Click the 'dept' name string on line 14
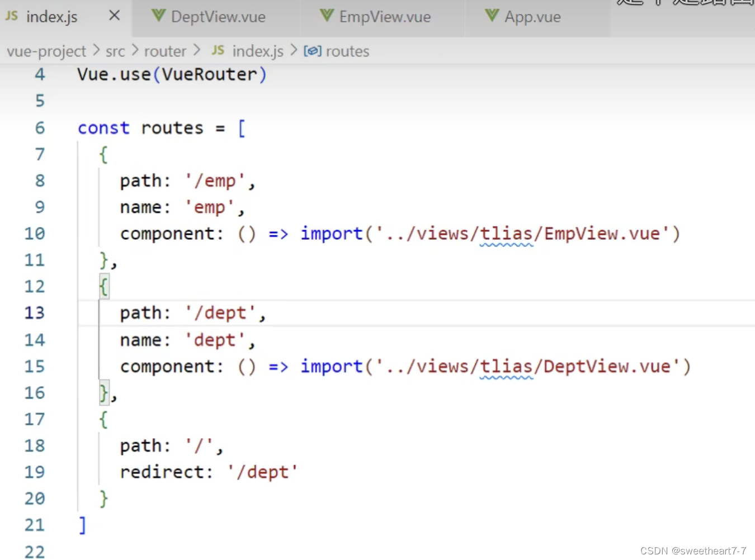The width and height of the screenshot is (755, 560). pos(215,340)
